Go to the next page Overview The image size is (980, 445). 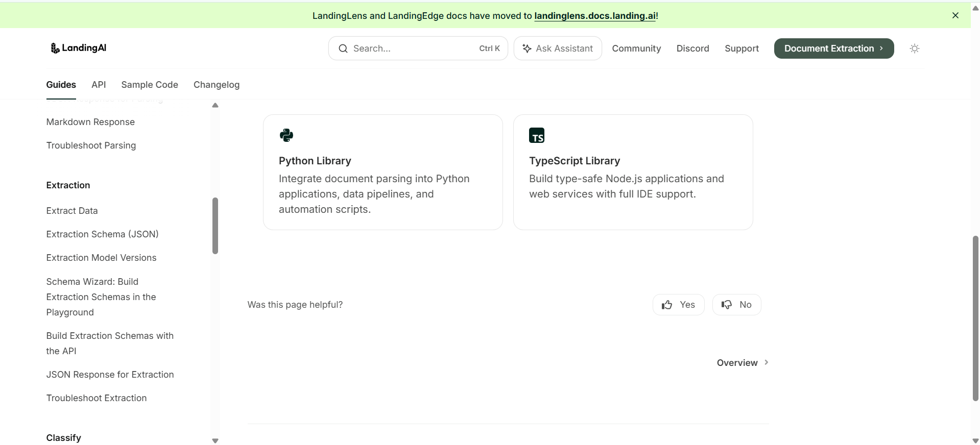[x=743, y=363]
